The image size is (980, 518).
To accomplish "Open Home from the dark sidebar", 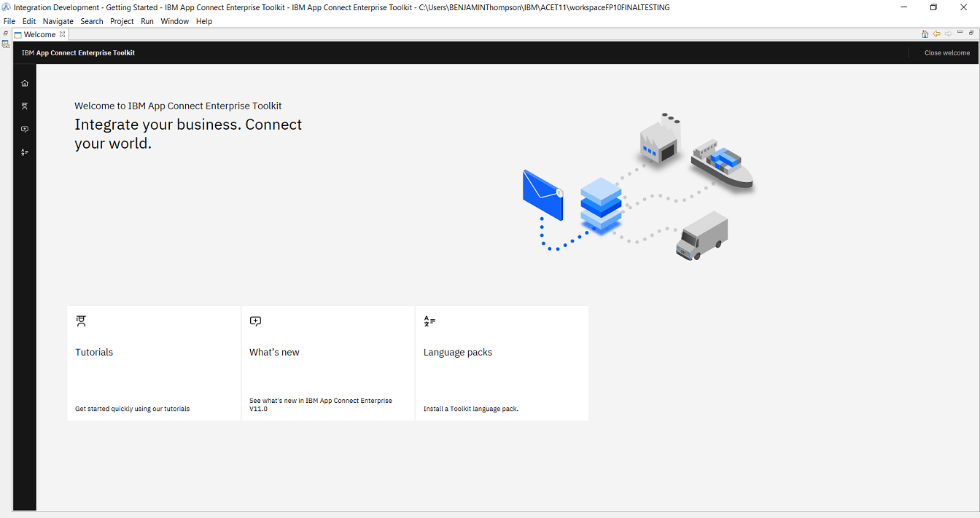I will coord(25,83).
